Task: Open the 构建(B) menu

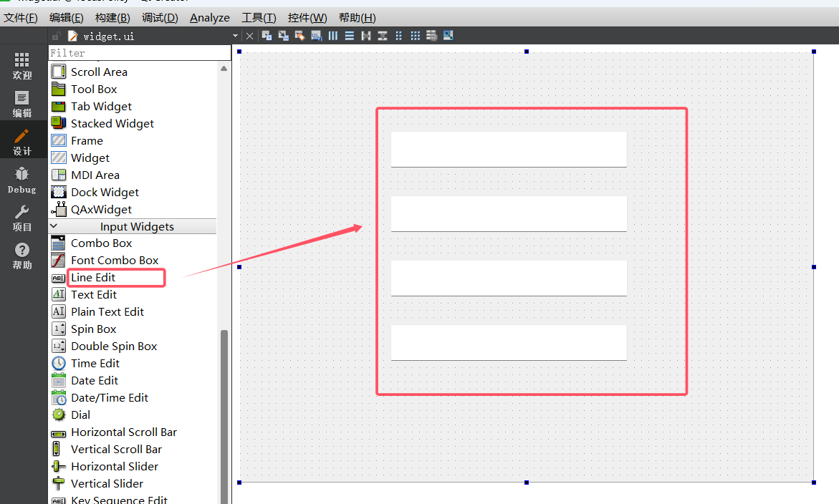Action: click(112, 18)
